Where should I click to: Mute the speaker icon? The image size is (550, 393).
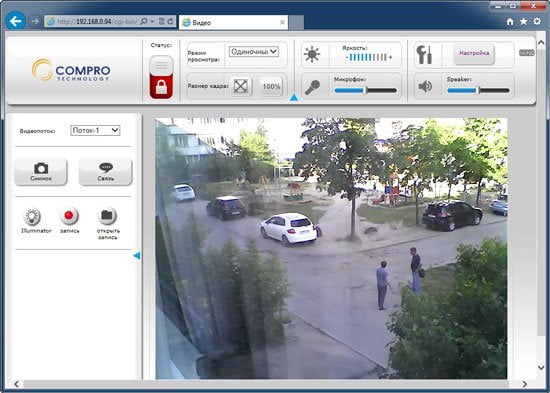[425, 86]
